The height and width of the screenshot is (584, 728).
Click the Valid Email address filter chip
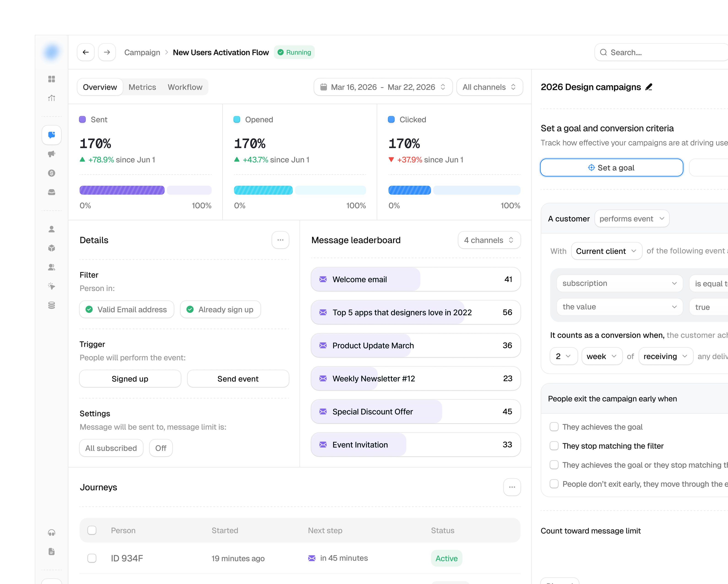127,309
